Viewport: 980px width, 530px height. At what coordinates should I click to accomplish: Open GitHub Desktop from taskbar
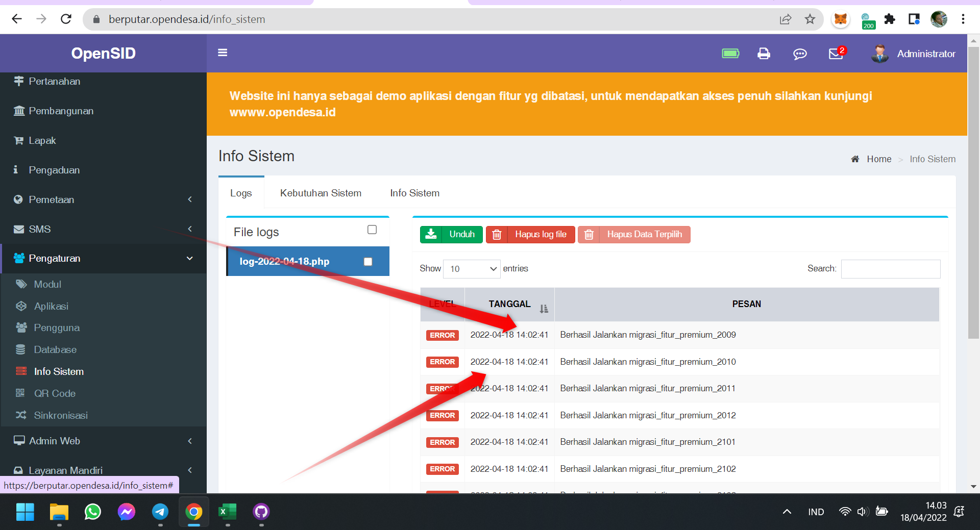point(261,512)
